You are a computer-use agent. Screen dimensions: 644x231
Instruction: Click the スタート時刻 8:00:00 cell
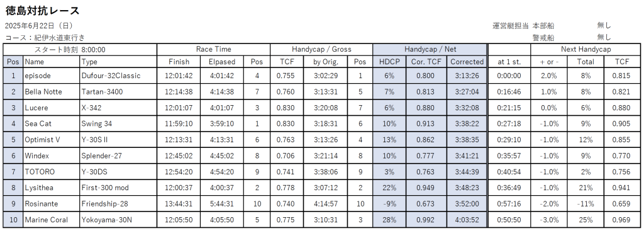(80, 49)
